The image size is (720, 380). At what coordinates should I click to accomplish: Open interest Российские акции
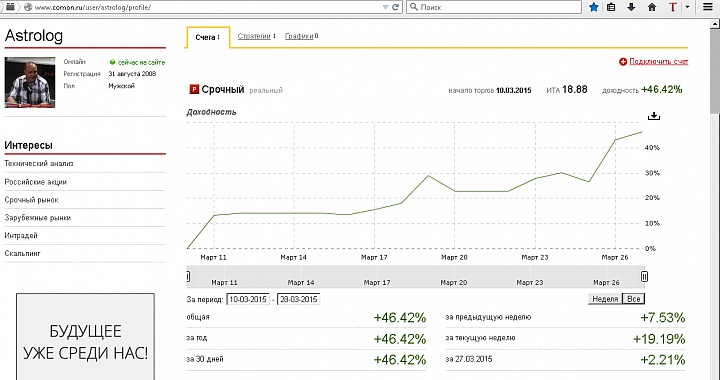click(x=36, y=182)
